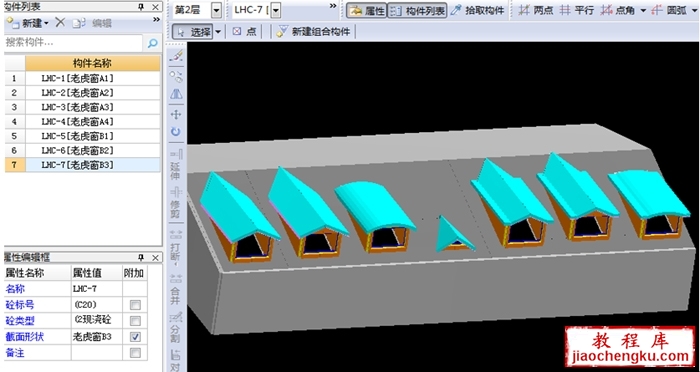This screenshot has height=372, width=700.
Task: Select the 打断 break tool
Action: [x=176, y=247]
